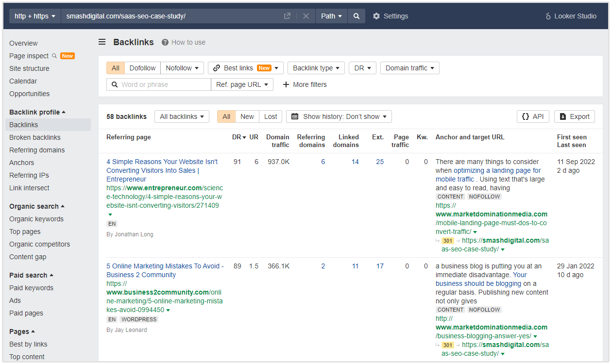Open the How to use help
Screen dimensions: 612x364
click(184, 42)
